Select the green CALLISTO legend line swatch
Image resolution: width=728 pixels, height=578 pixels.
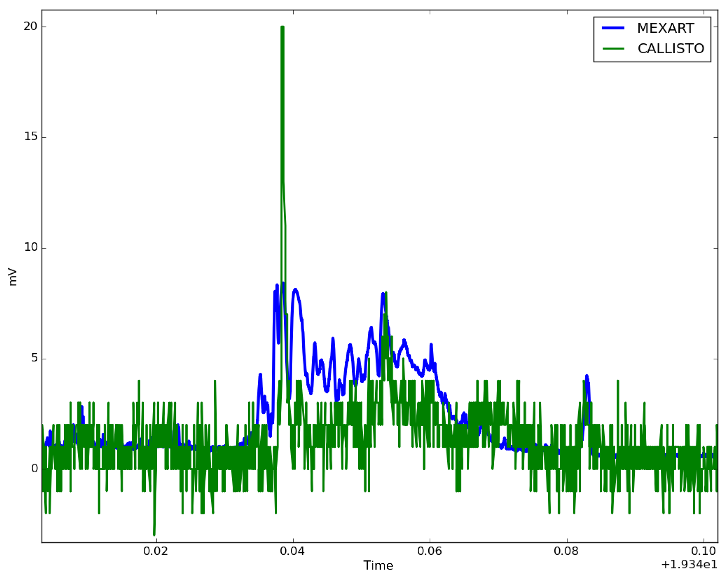point(613,49)
